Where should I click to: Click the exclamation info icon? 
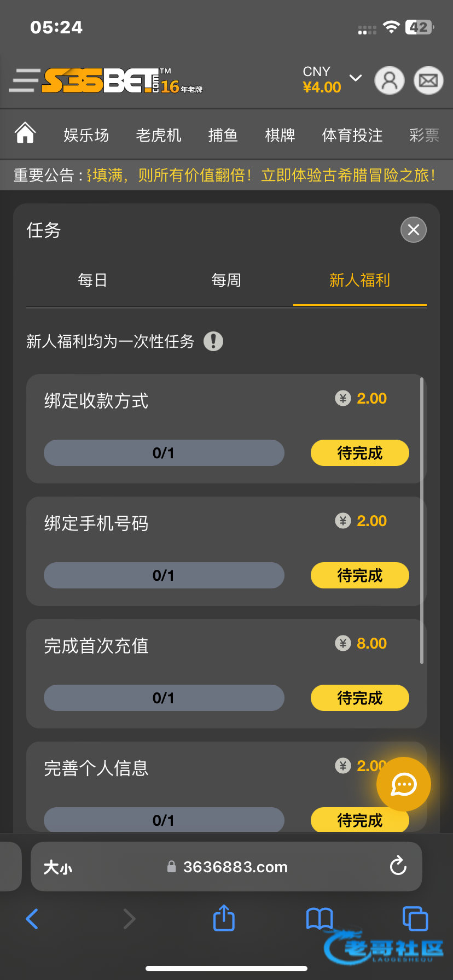213,341
